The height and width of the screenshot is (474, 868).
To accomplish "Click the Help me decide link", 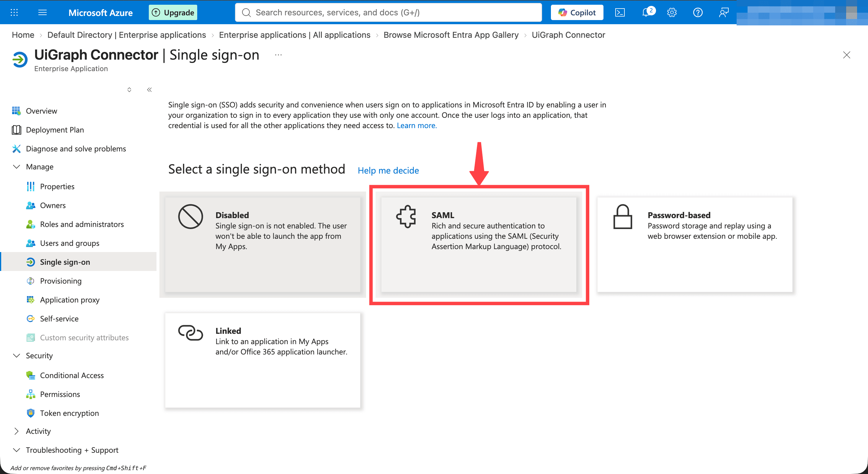I will coord(388,171).
